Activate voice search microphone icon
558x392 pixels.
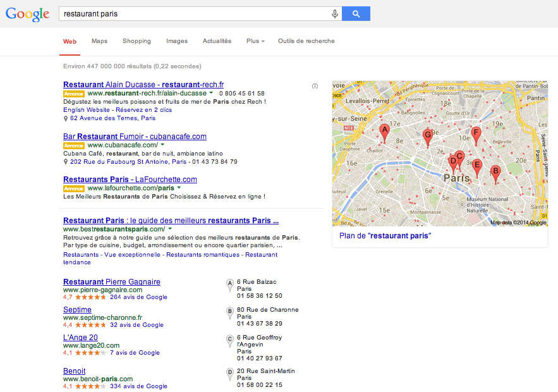click(x=334, y=14)
